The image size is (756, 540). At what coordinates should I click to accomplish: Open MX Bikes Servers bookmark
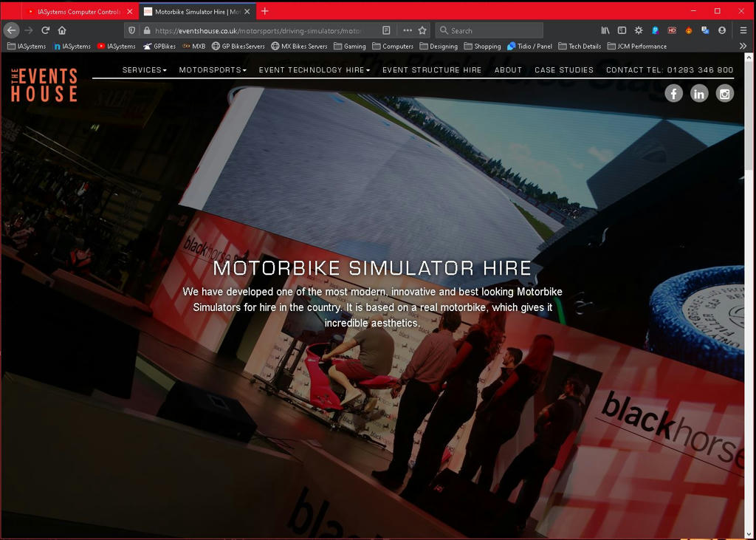click(x=299, y=47)
